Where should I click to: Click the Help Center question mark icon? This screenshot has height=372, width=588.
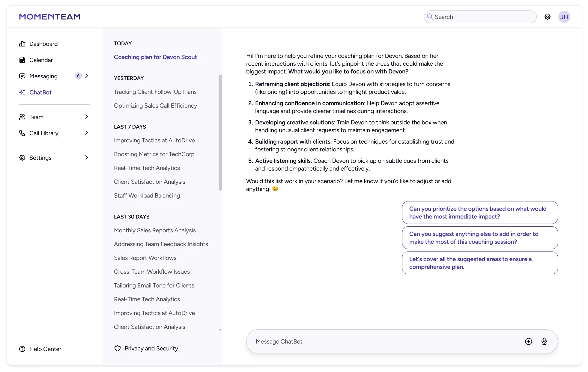pos(22,349)
